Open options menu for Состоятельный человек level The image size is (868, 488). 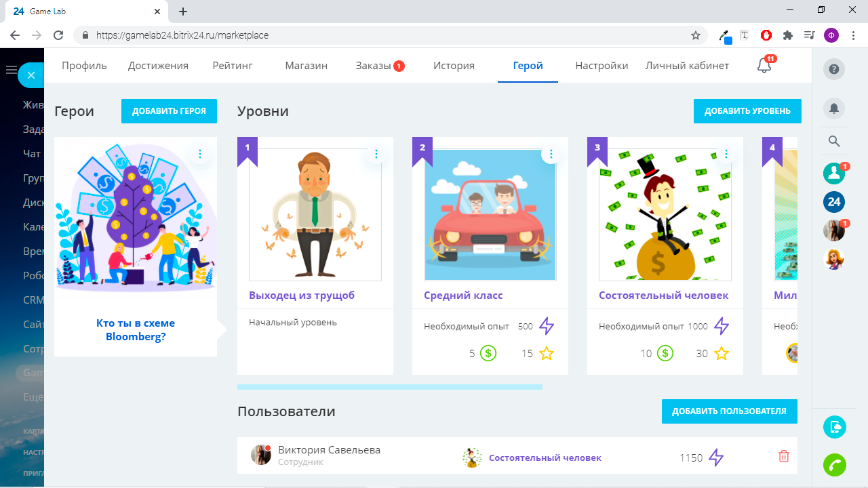[726, 155]
